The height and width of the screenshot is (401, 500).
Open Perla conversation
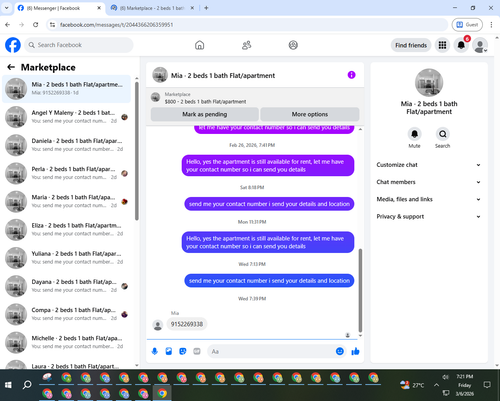click(66, 173)
